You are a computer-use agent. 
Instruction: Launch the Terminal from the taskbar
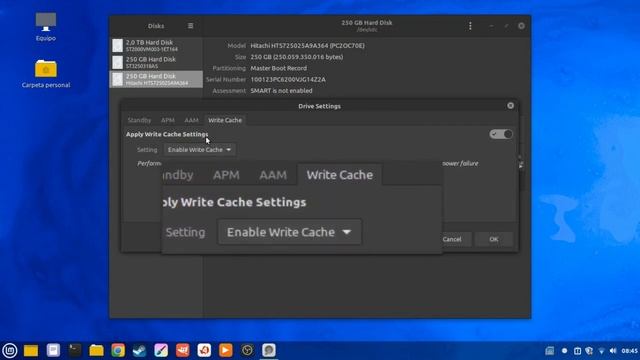point(75,350)
